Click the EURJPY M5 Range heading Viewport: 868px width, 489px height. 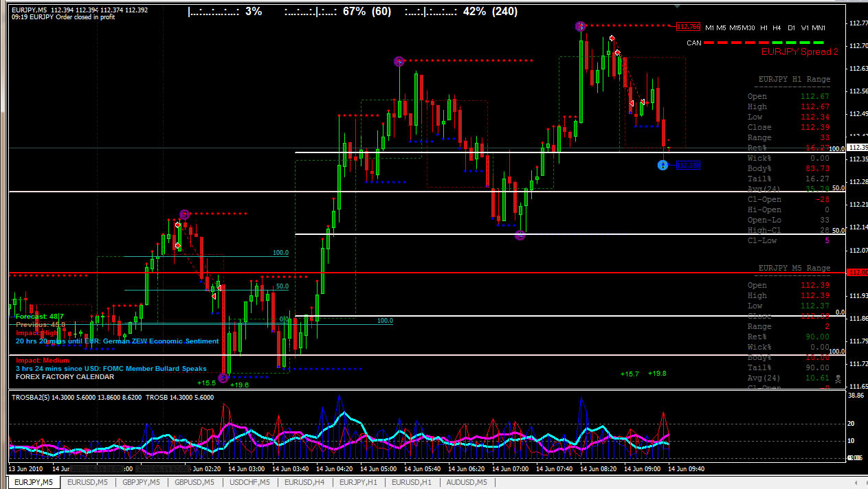pyautogui.click(x=794, y=269)
